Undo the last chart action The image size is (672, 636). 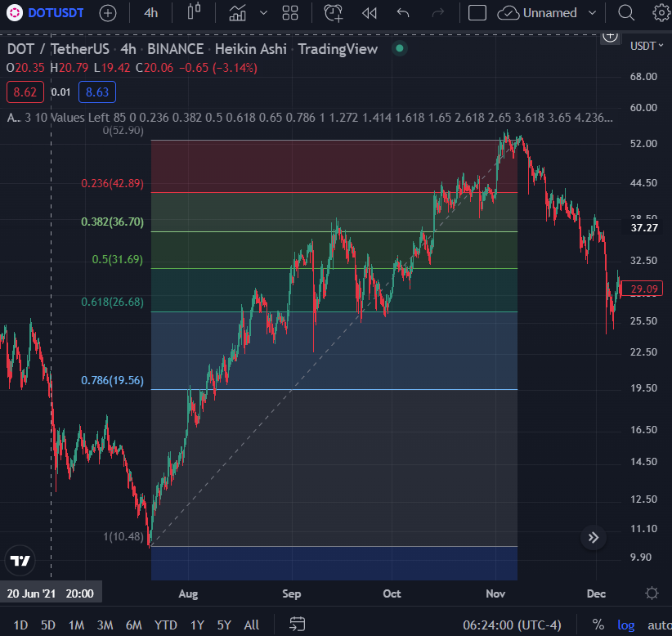tap(403, 13)
